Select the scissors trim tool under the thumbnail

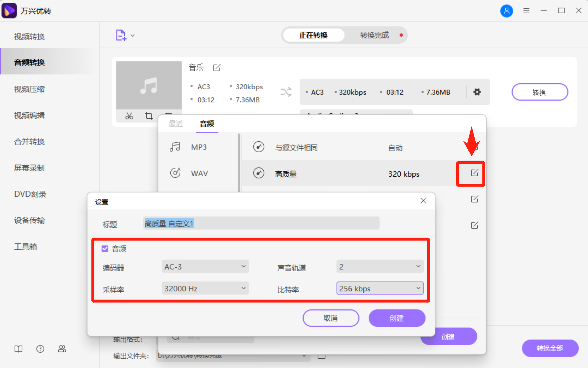click(x=129, y=116)
